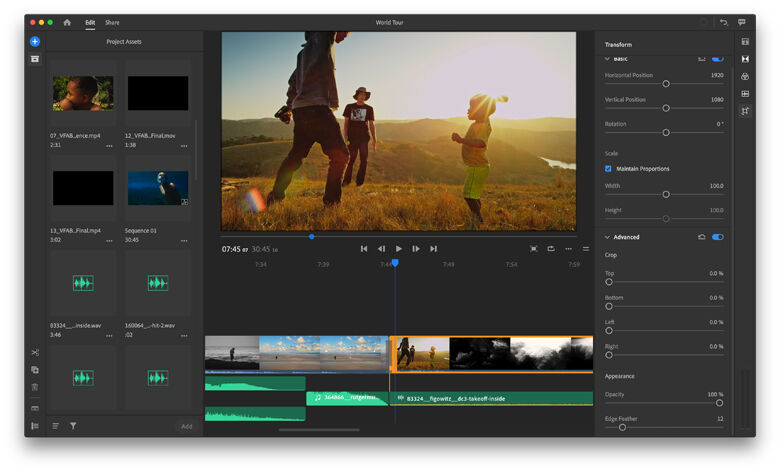
Task: Select the 83324_figowitz_dc3-takeoff-inside audio clip
Action: tap(491, 398)
